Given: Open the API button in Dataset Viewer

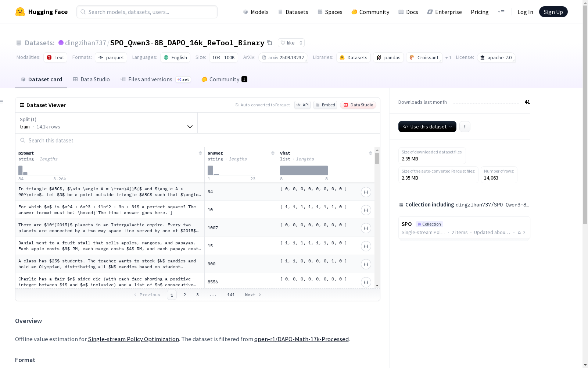Looking at the screenshot, I should [302, 105].
